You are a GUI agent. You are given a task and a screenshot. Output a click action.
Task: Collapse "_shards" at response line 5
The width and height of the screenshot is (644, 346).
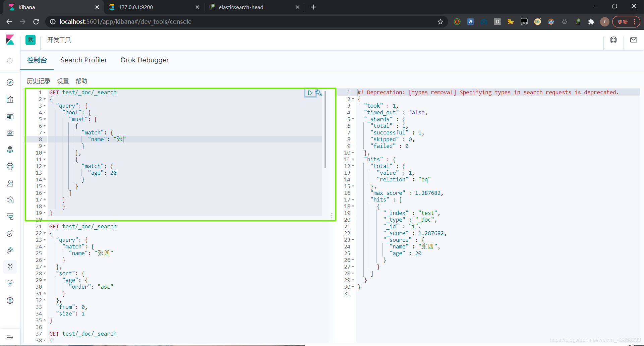(x=353, y=119)
